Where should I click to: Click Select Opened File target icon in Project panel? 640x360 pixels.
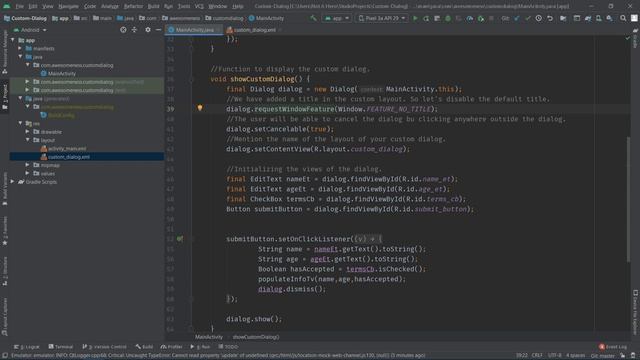(123, 30)
